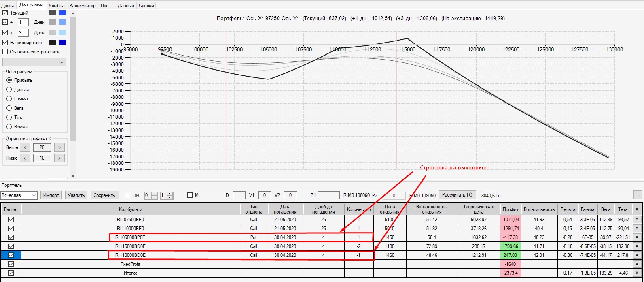This screenshot has width=644, height=282.
Task: Click the Ниже value field showing 10
Action: [x=42, y=158]
